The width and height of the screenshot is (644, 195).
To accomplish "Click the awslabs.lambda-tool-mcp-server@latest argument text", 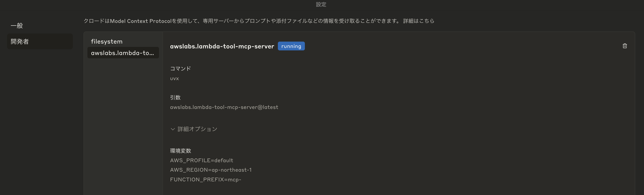I will click(224, 107).
